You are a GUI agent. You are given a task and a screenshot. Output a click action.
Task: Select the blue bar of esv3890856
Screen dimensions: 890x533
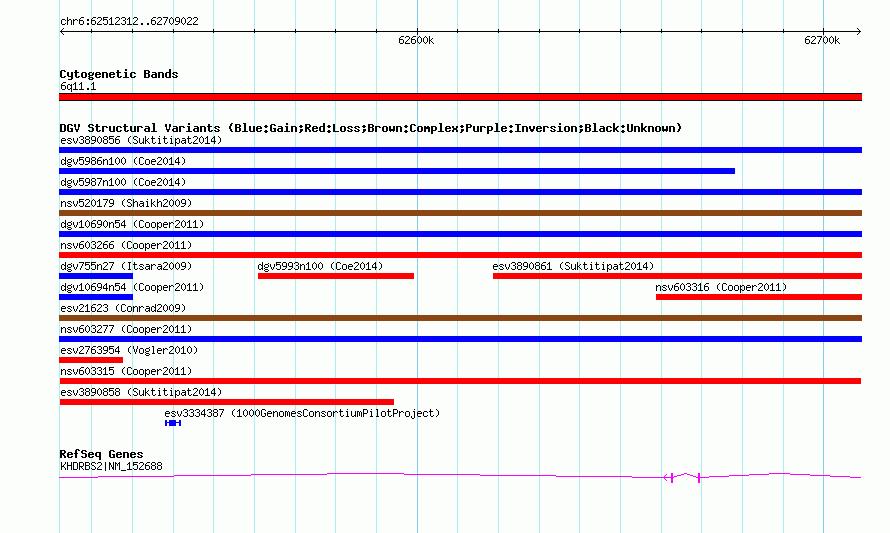pos(460,150)
